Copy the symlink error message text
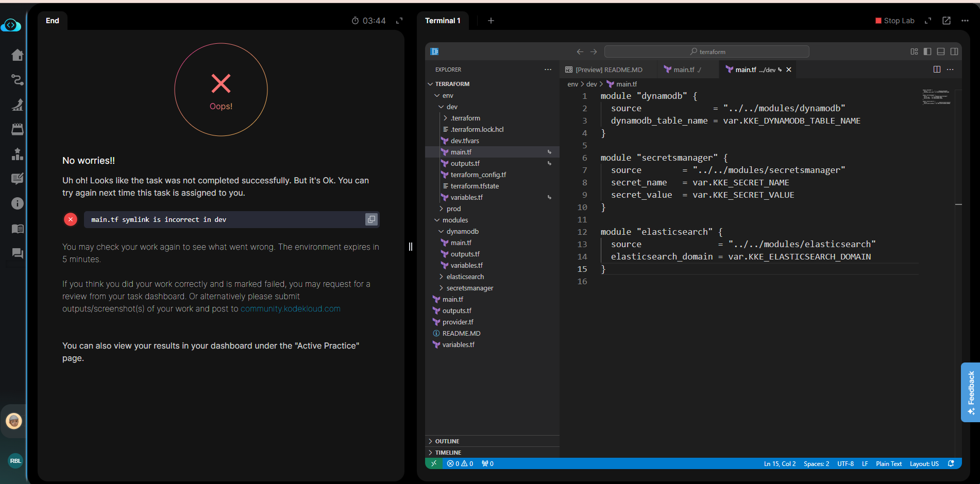 click(371, 219)
